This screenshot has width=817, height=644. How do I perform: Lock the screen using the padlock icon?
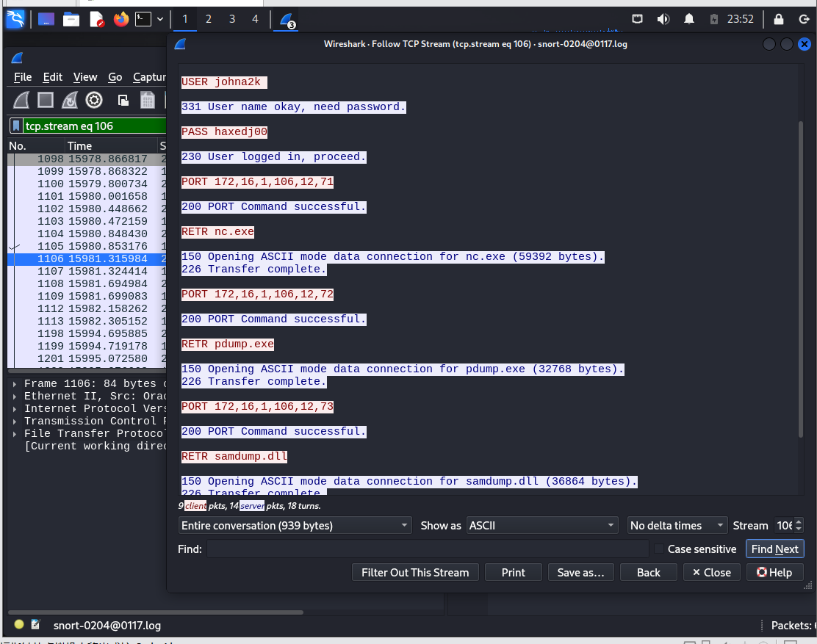779,19
